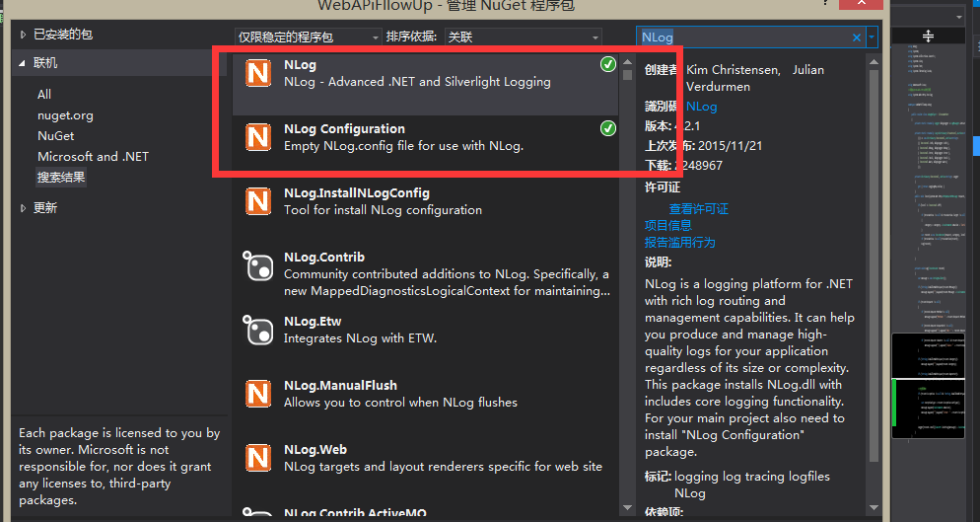The height and width of the screenshot is (522, 980).
Task: Open the 报告滥用行为 link
Action: 680,242
